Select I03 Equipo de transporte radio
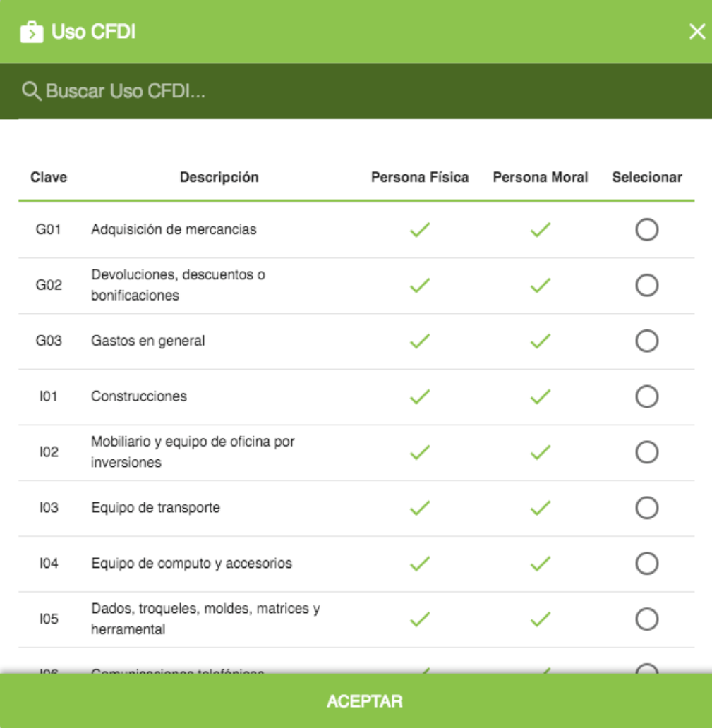This screenshot has width=712, height=728. coord(646,508)
